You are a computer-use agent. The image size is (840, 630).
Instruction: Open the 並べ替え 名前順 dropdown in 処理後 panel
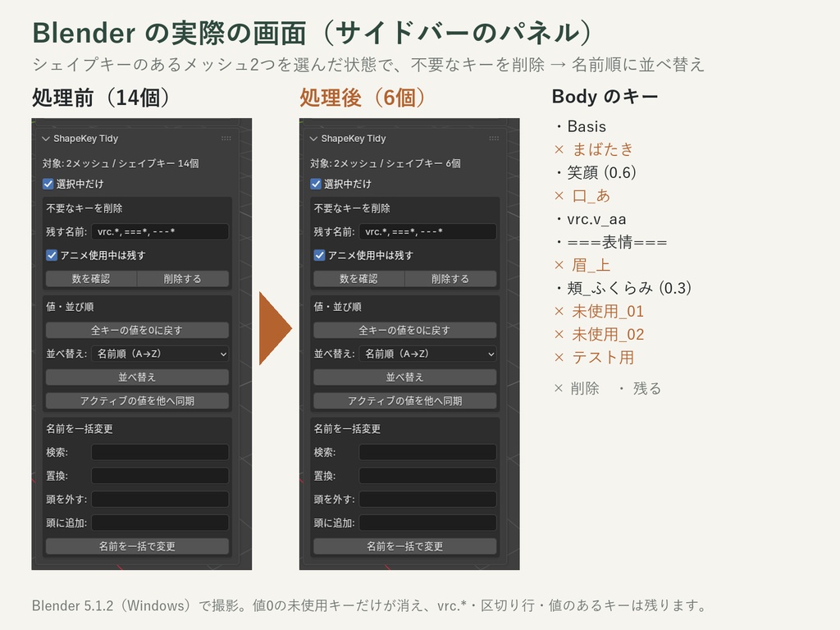point(427,354)
